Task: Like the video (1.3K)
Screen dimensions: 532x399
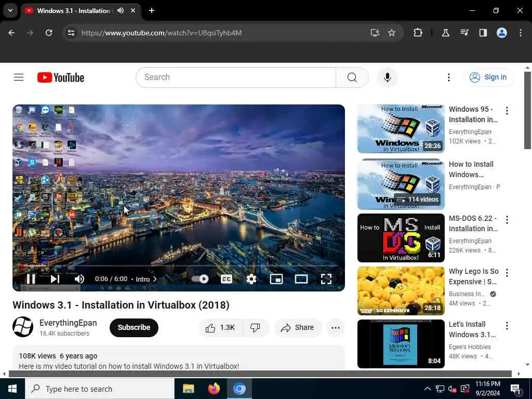Action: point(220,327)
